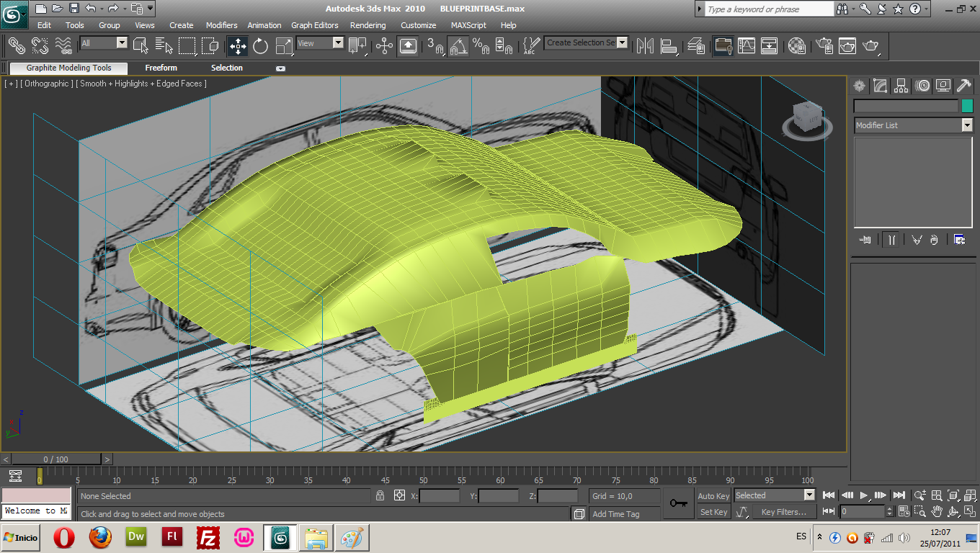Select the Rotate tool in main toolbar
The image size is (980, 553).
(x=260, y=47)
